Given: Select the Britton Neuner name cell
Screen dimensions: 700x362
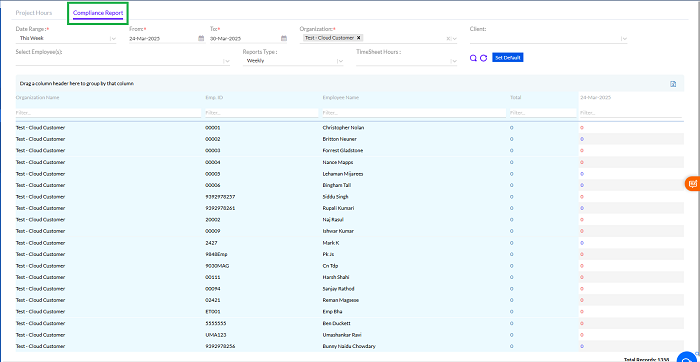Looking at the screenshot, I should pyautogui.click(x=339, y=139).
